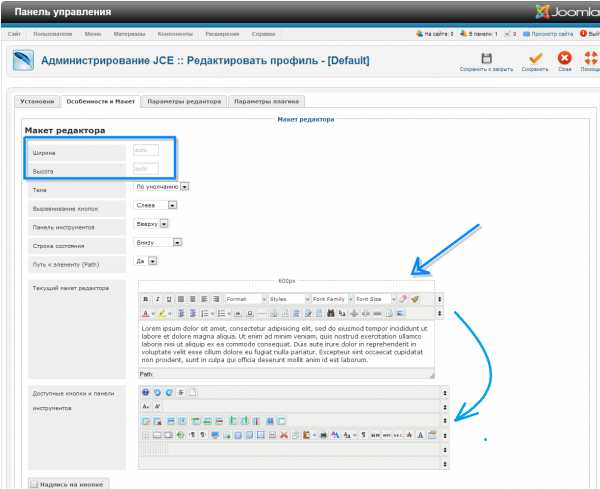600x489 pixels.
Task: Open the Тема dropdown 'По умолчанию'
Action: 162,186
